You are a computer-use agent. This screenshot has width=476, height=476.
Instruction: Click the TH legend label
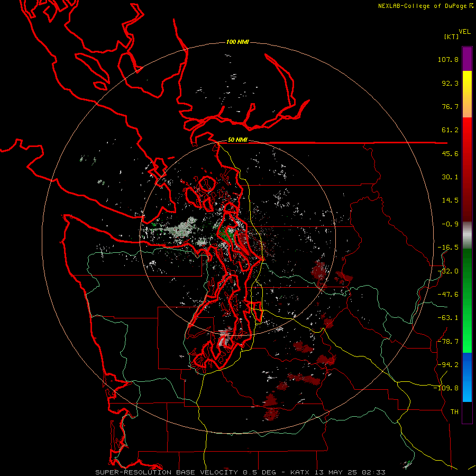(454, 412)
